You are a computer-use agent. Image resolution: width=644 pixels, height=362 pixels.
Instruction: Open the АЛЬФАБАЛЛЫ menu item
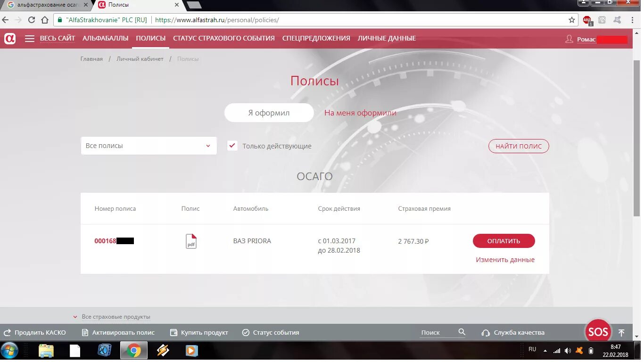point(106,39)
